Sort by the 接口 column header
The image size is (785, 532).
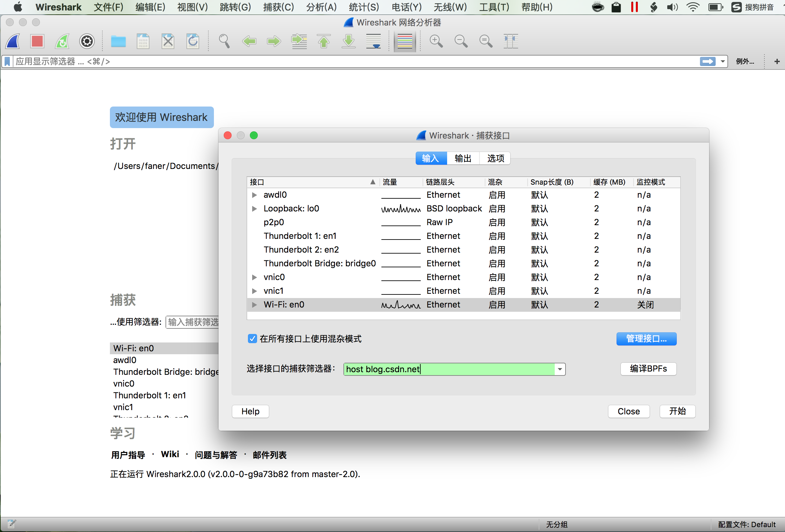(313, 182)
